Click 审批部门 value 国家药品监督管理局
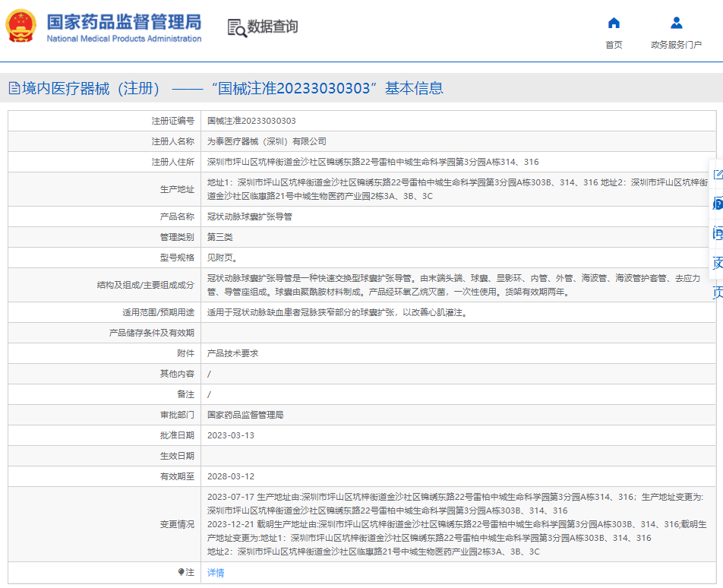 [x=245, y=415]
